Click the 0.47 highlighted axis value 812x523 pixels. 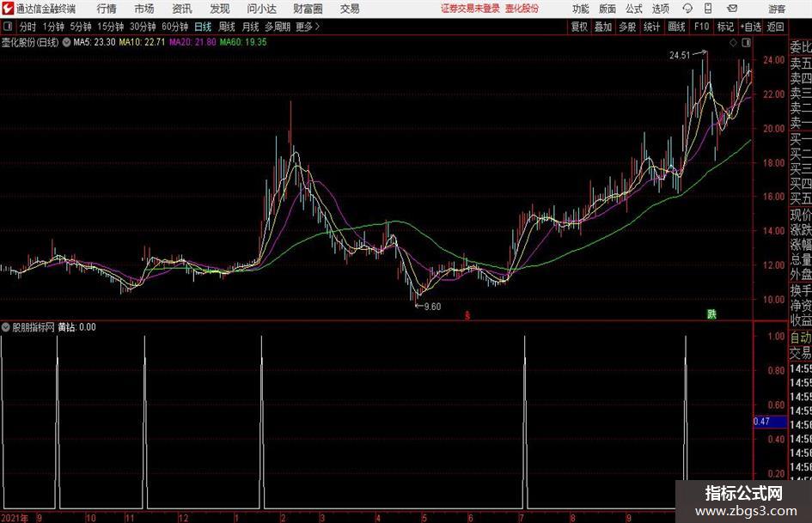770,422
